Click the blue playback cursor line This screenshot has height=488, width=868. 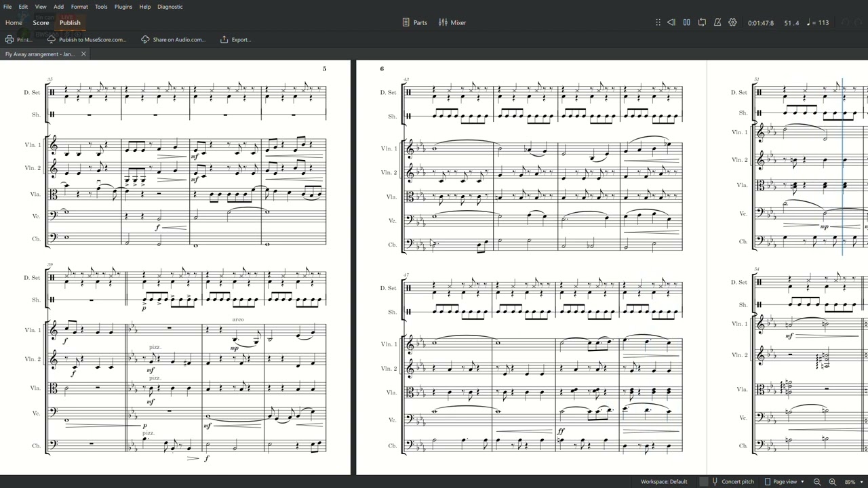coord(843,166)
